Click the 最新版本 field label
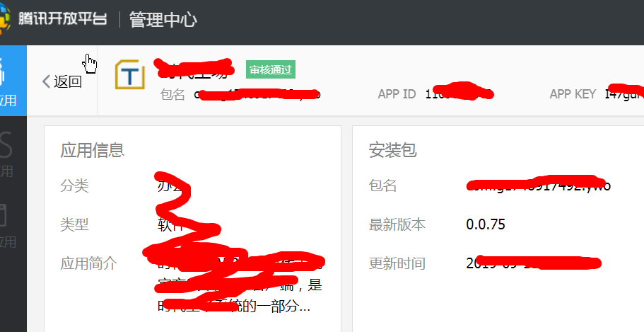Image resolution: width=644 pixels, height=332 pixels. coord(397,224)
